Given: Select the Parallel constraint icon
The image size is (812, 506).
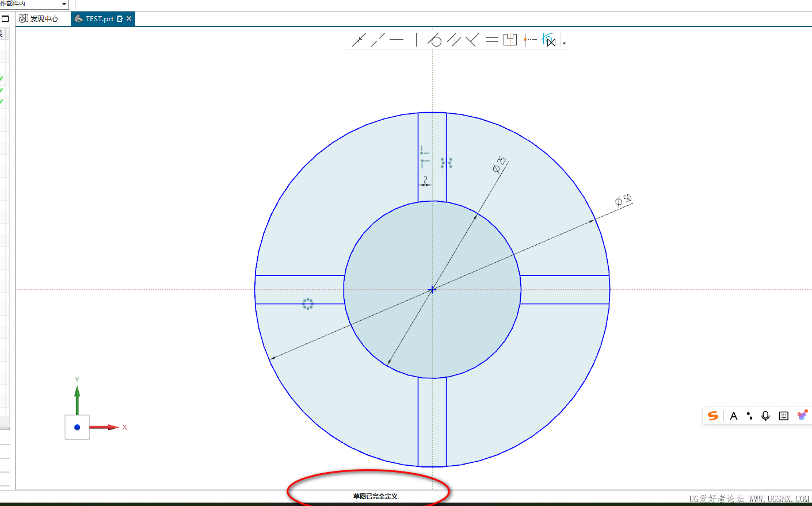Looking at the screenshot, I should click(x=454, y=40).
